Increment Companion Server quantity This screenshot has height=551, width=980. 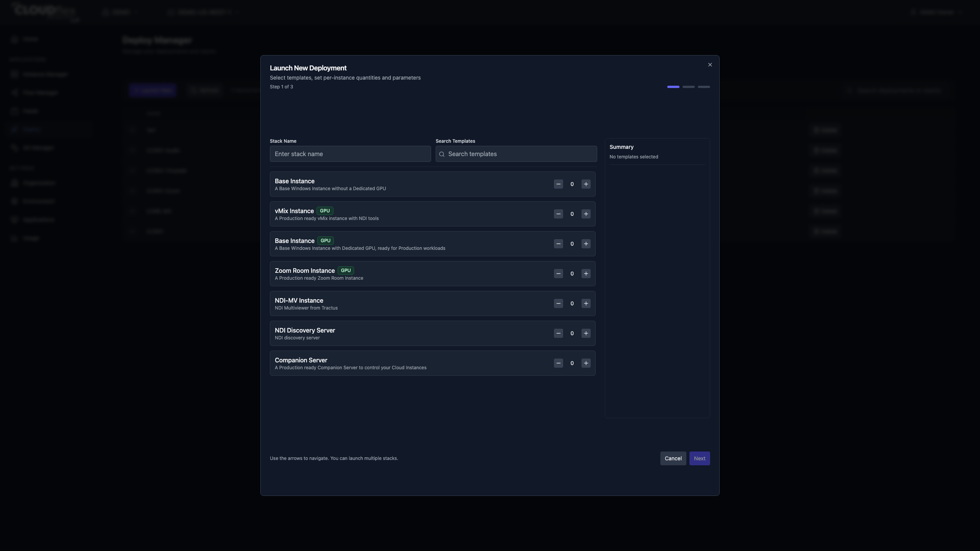click(586, 363)
